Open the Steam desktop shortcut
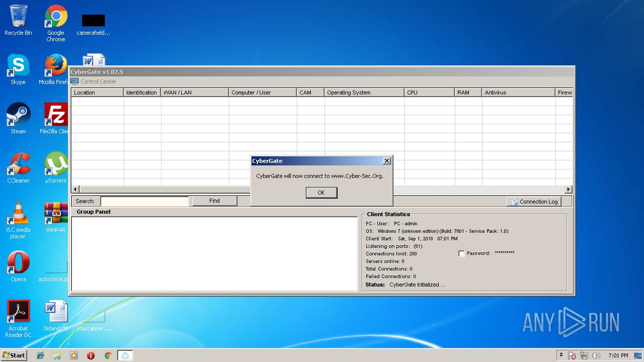 click(18, 119)
